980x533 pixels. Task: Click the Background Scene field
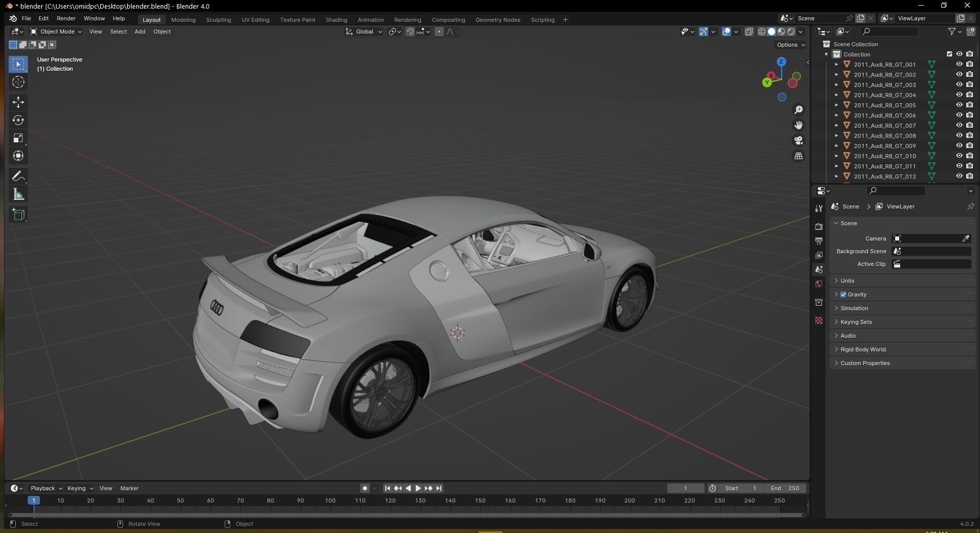(x=931, y=251)
